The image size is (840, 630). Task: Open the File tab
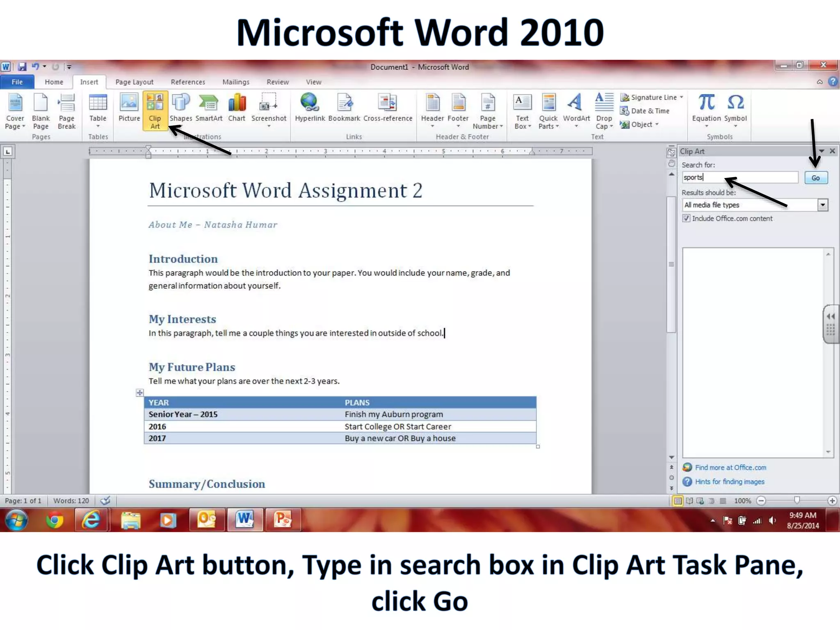pos(17,82)
